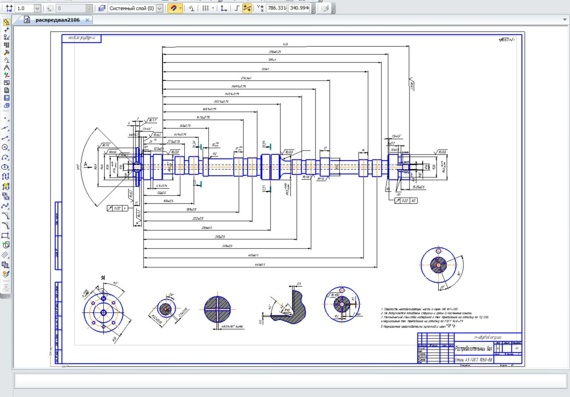Close the распредвал2106 document tab
Viewport: 570px width, 397px height.
(87, 20)
